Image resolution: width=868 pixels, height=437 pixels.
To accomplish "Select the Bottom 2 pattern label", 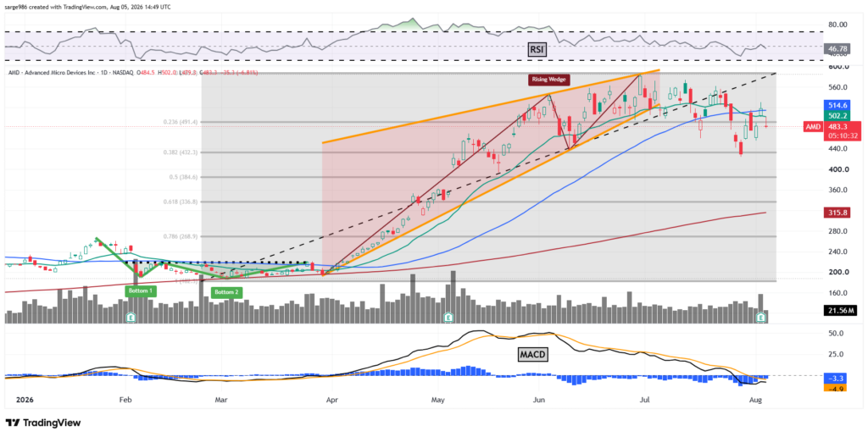I will pos(225,292).
